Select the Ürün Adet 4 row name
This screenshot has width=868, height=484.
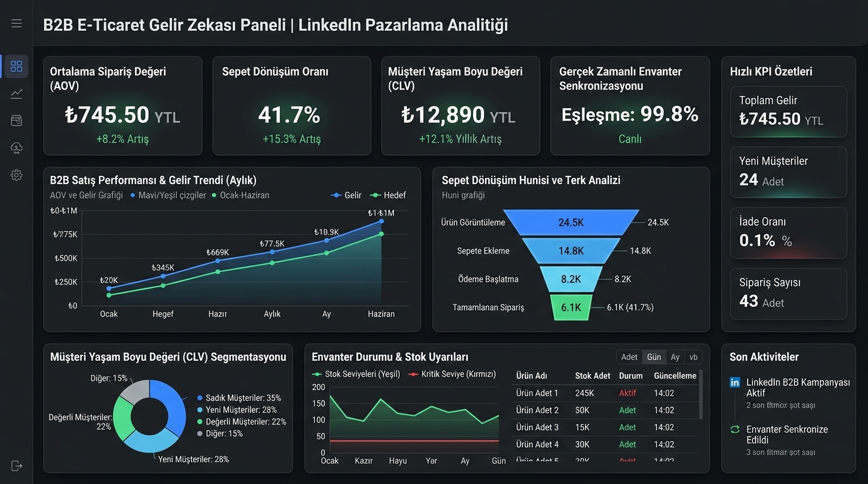[537, 444]
